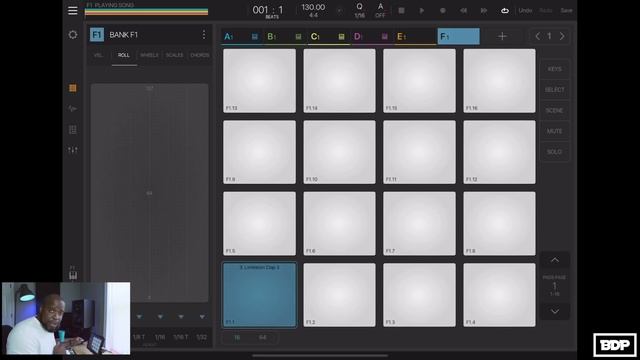Open the waveform sample editor icon
Image resolution: width=640 pixels, height=360 pixels.
[x=73, y=109]
